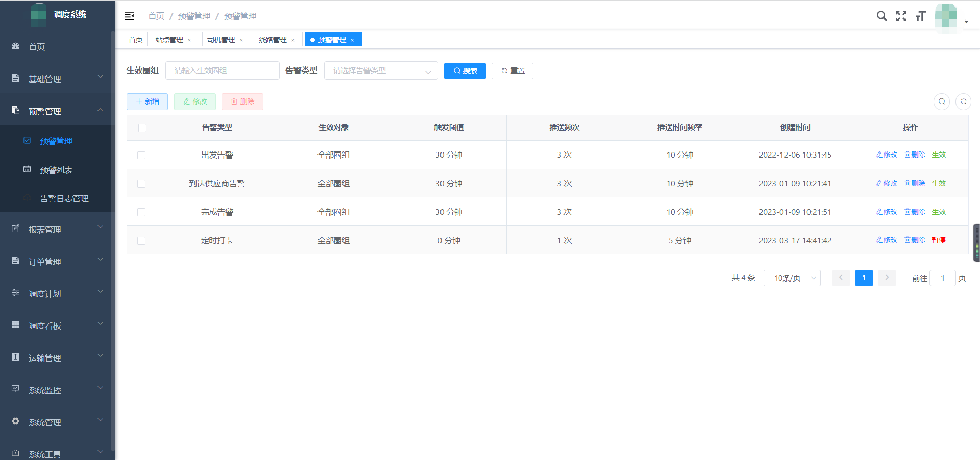Refresh the table with round icon
This screenshot has height=460, width=980.
click(x=963, y=101)
